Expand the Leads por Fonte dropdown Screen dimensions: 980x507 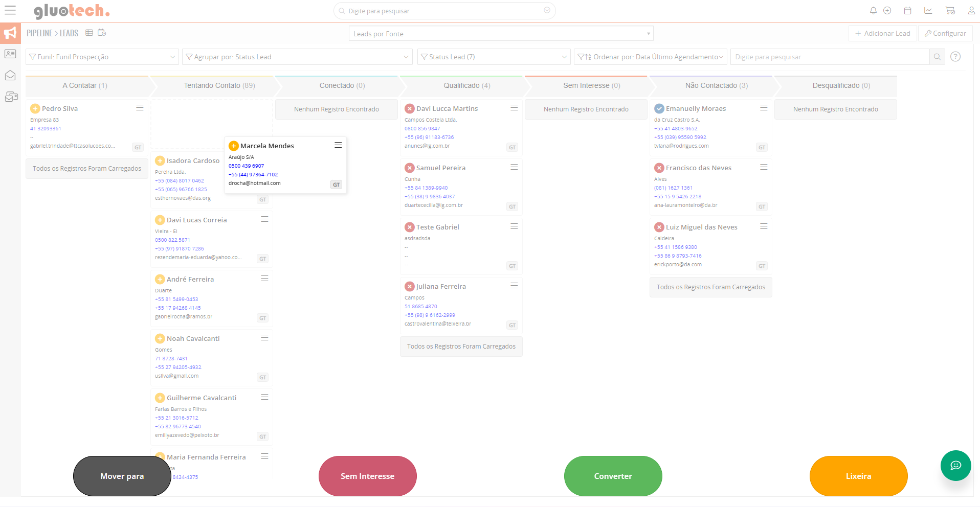click(x=501, y=34)
